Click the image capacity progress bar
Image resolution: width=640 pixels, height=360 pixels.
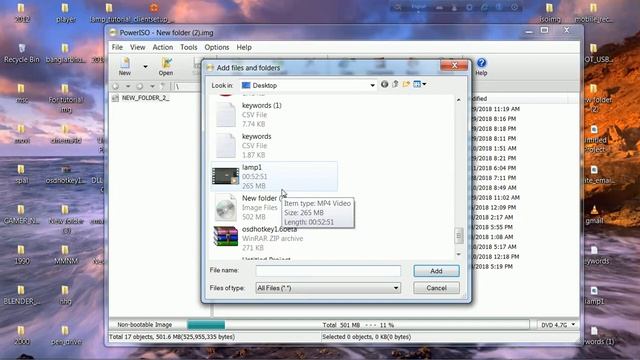click(358, 325)
